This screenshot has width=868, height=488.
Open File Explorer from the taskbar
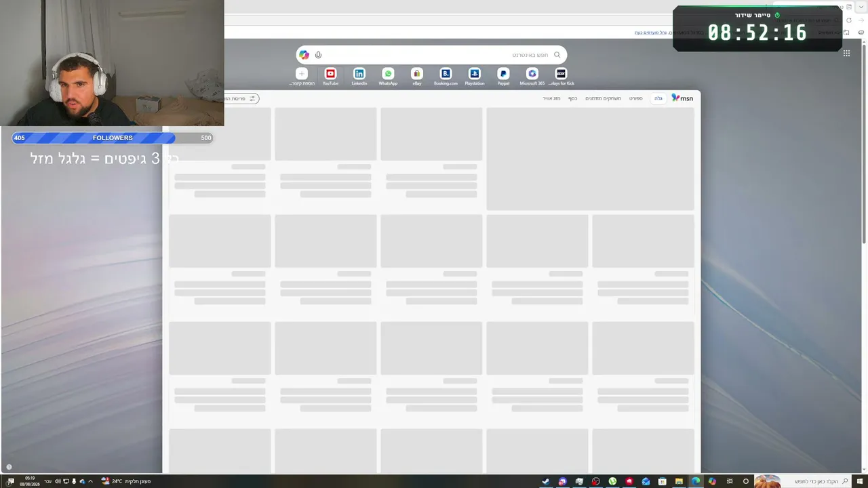(x=679, y=481)
